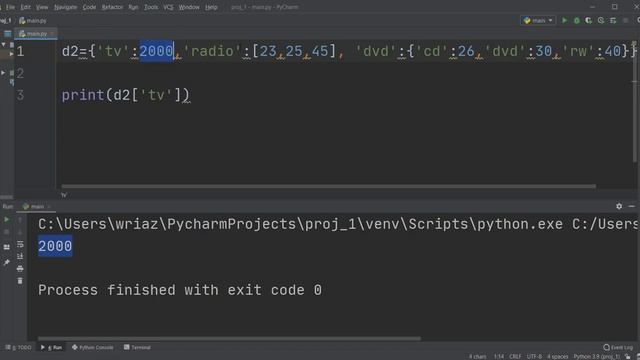
Task: Open the VCS menu
Action: pyautogui.click(x=168, y=7)
